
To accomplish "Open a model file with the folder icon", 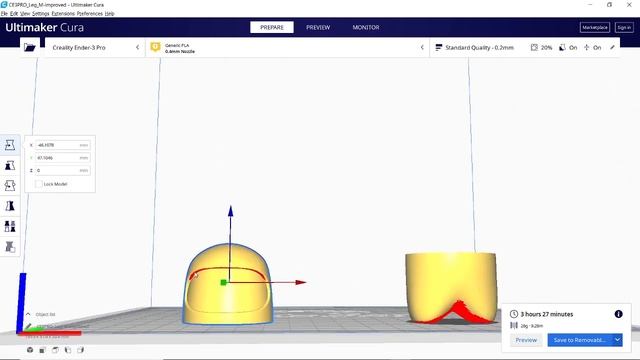I will click(30, 47).
